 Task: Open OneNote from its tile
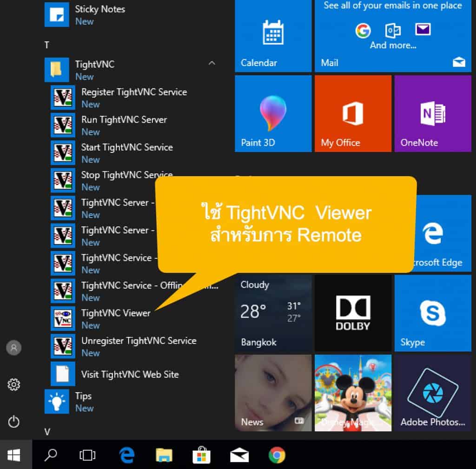(432, 113)
